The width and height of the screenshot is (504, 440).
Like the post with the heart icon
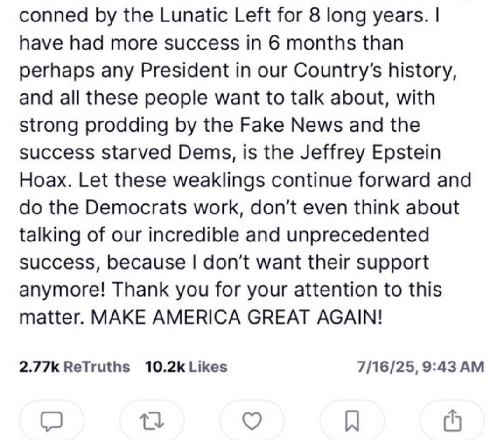252,422
